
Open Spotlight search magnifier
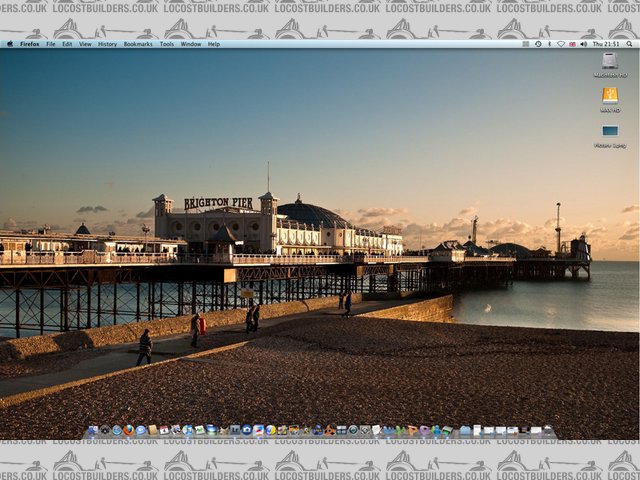tap(630, 44)
